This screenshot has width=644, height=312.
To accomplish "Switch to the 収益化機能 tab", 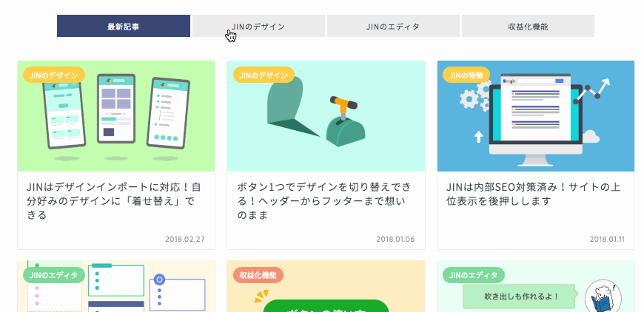I will (528, 26).
